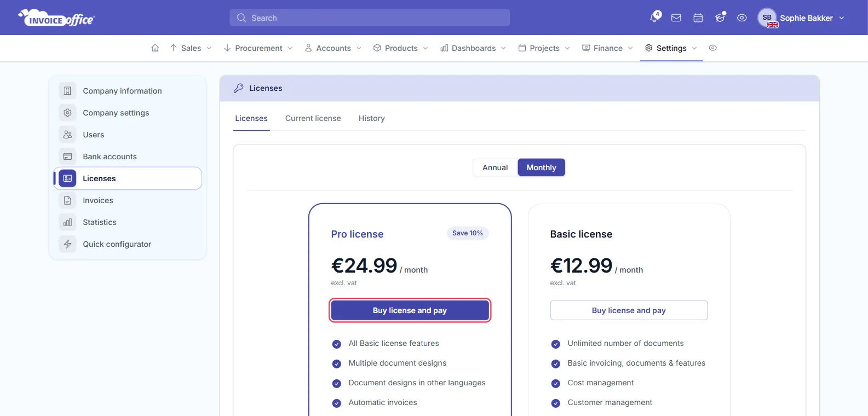Open the Finance menu
This screenshot has width=868, height=416.
[x=607, y=48]
